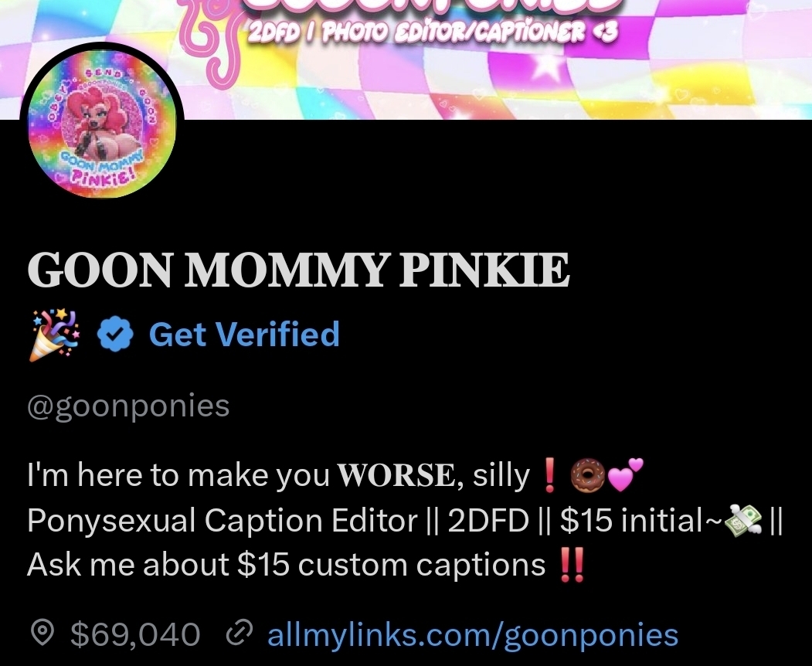The image size is (812, 666).
Task: Open the Get Verified link
Action: (243, 335)
